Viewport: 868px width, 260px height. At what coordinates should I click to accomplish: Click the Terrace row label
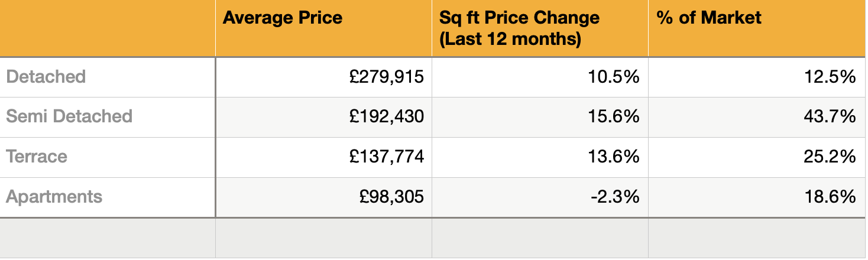pos(108,157)
